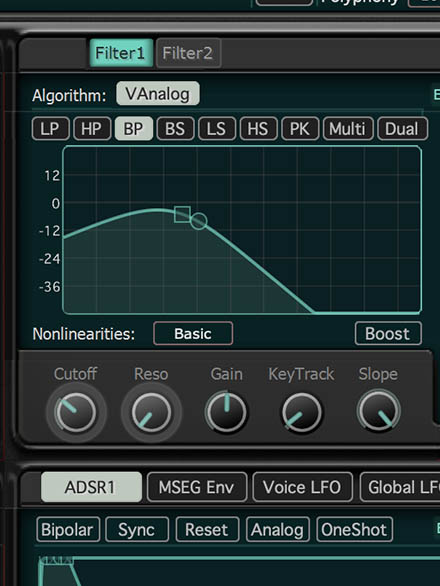
Task: Enable the Bipolar option
Action: coord(68,530)
